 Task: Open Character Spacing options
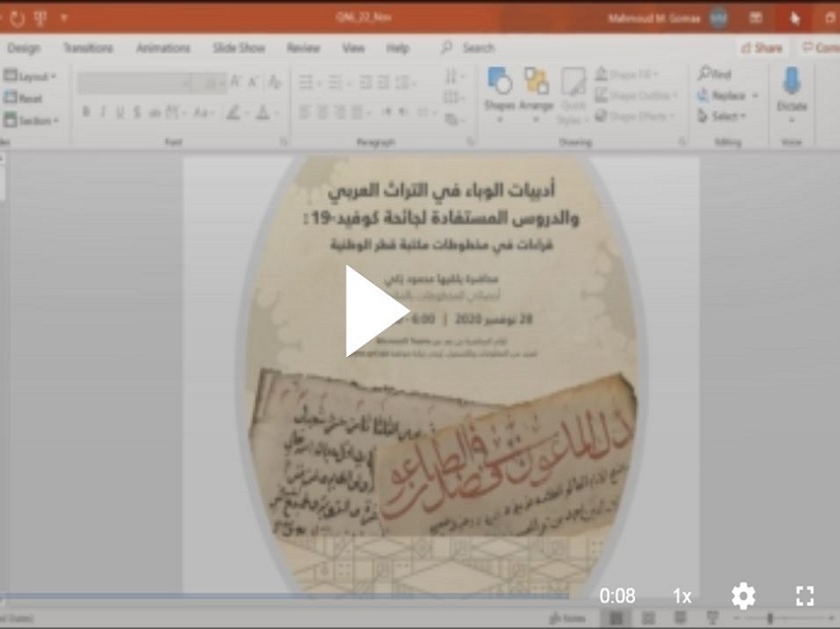click(175, 112)
